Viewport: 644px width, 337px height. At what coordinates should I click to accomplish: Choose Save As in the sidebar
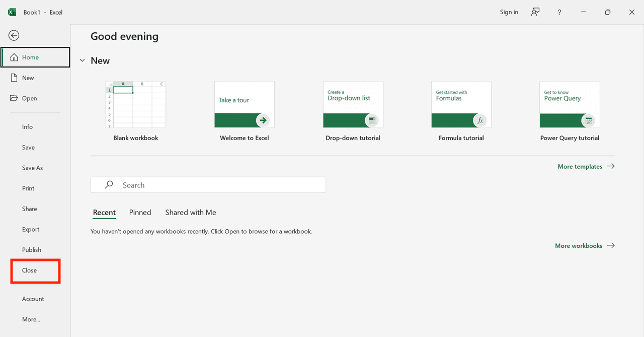(x=35, y=168)
